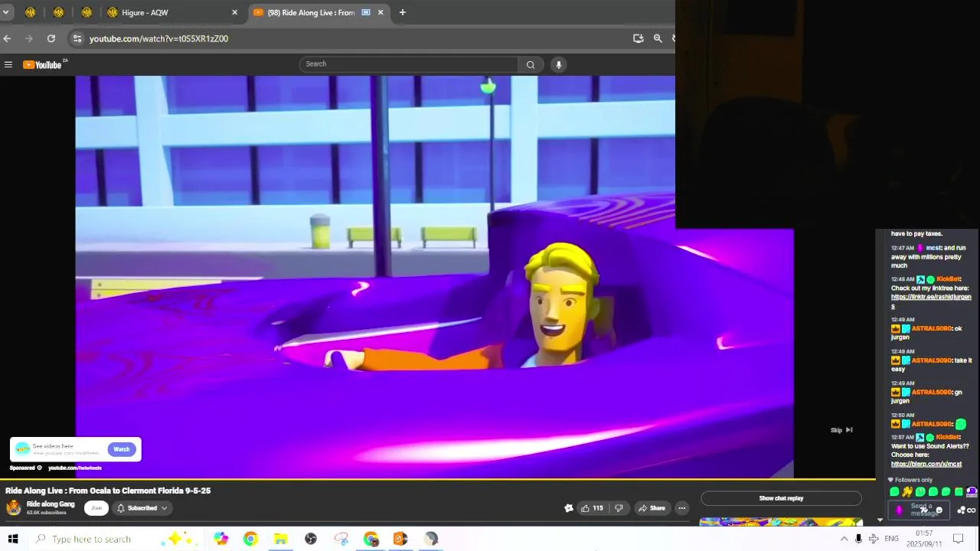Go forward with the browser forward arrow
The image size is (980, 551).
(x=29, y=38)
